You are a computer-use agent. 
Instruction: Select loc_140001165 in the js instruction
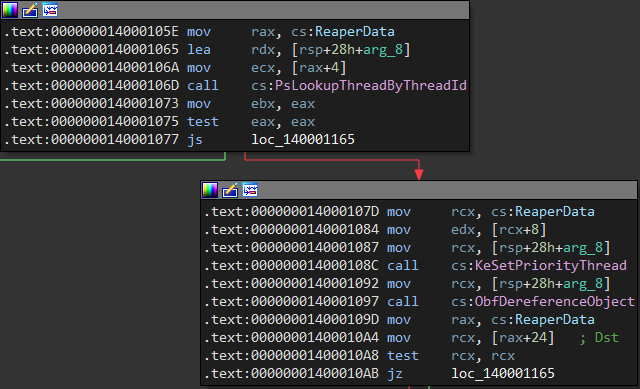tap(303, 140)
